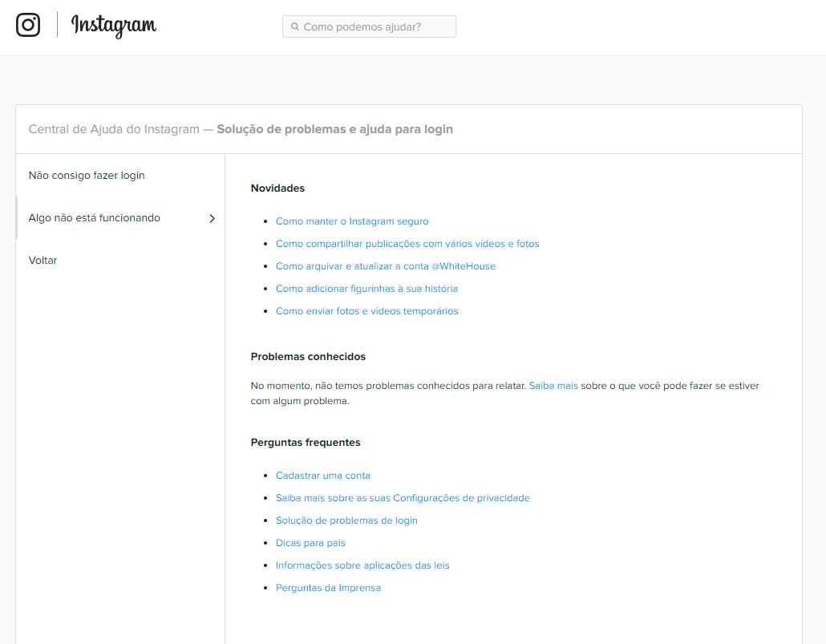
Task: Click the Instagram wordmark logo
Action: 113,26
